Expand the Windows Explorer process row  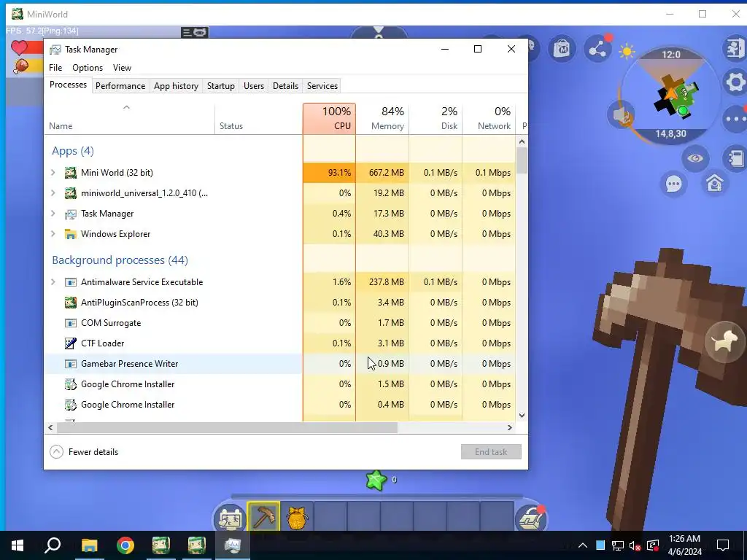53,234
